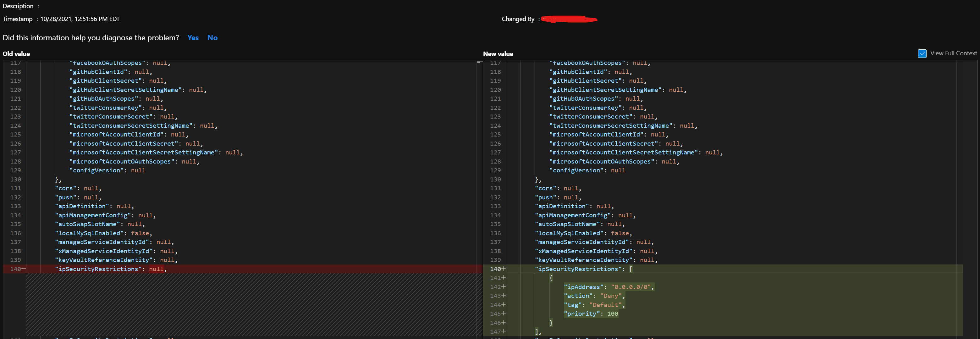
Task: Click the plus marker on new line 146
Action: click(504, 323)
